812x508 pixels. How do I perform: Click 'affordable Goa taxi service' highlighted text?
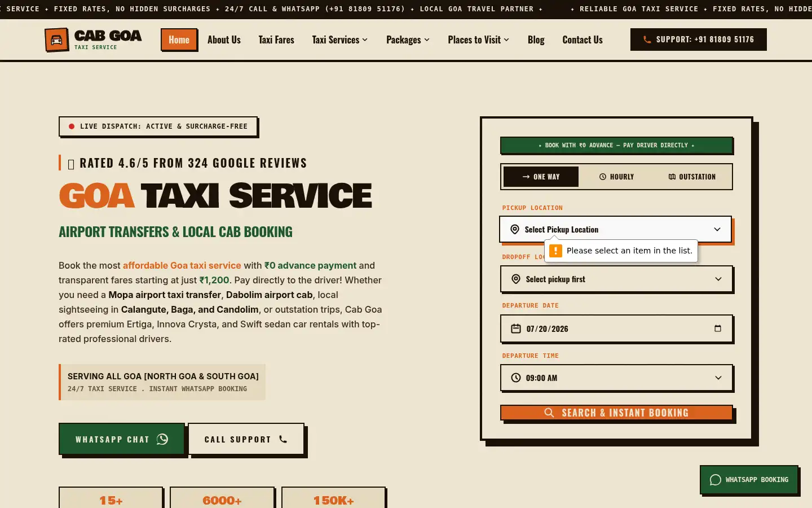click(x=182, y=265)
